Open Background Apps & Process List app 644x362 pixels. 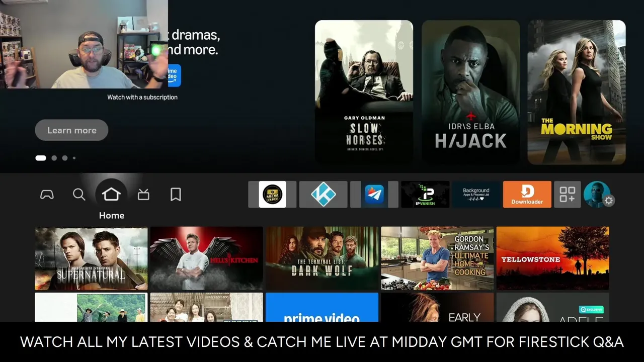476,195
